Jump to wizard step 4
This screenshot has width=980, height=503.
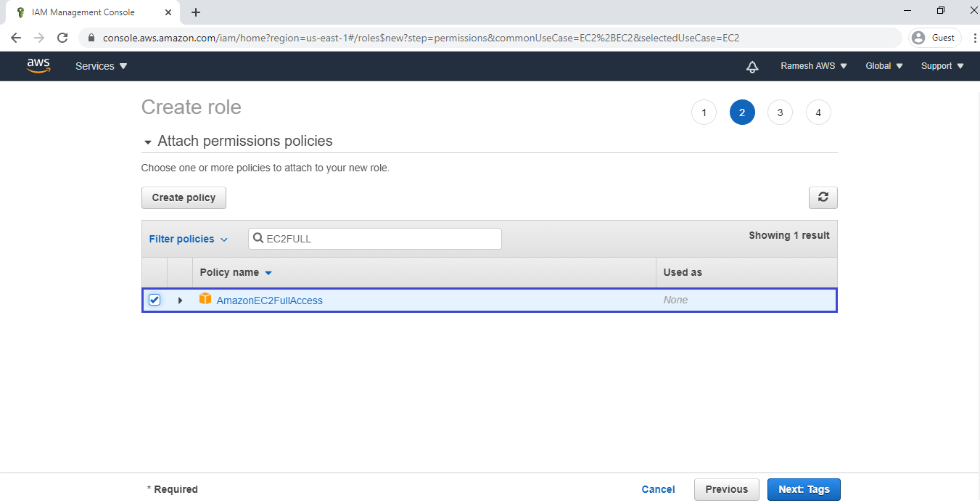(818, 113)
